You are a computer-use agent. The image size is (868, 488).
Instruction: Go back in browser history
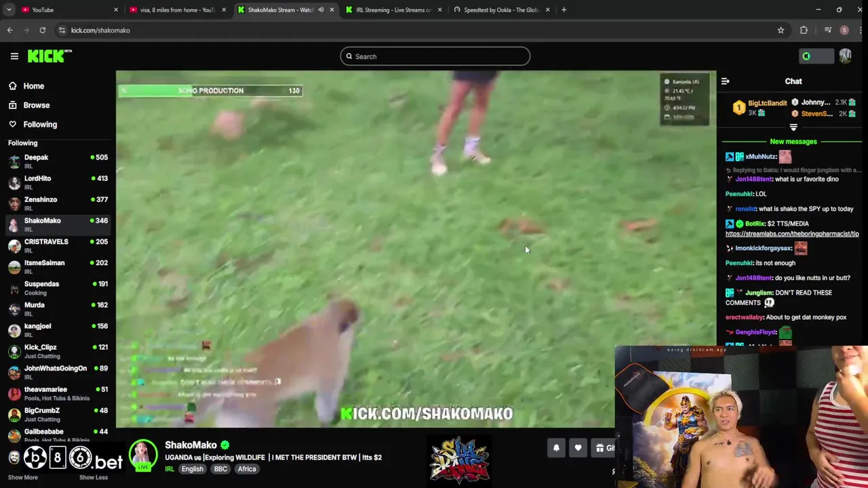(9, 30)
